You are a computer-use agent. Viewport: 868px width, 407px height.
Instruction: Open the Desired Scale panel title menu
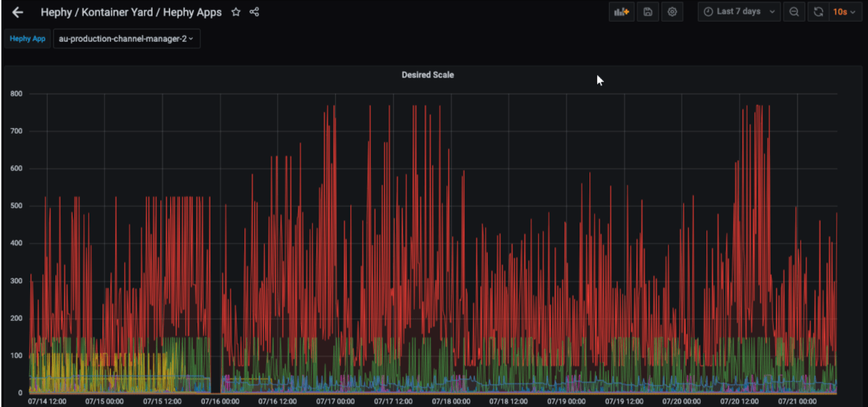tap(428, 75)
